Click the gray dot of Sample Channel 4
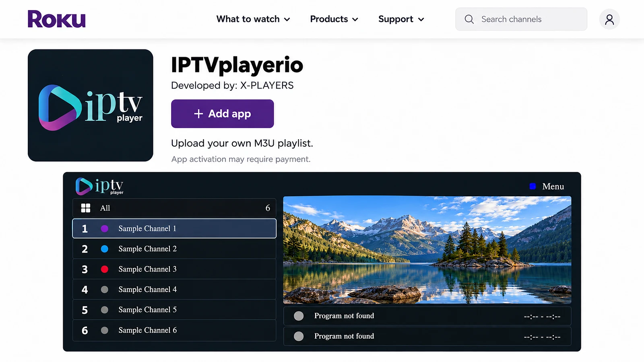 click(105, 290)
